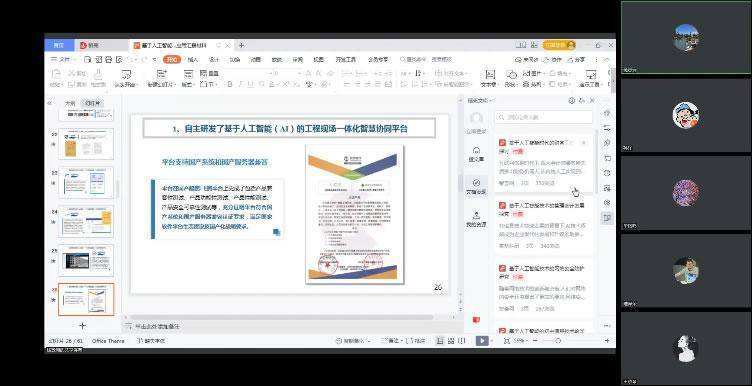This screenshot has height=386, width=752.
Task: Click the slide title text box
Action: pyautogui.click(x=290, y=129)
